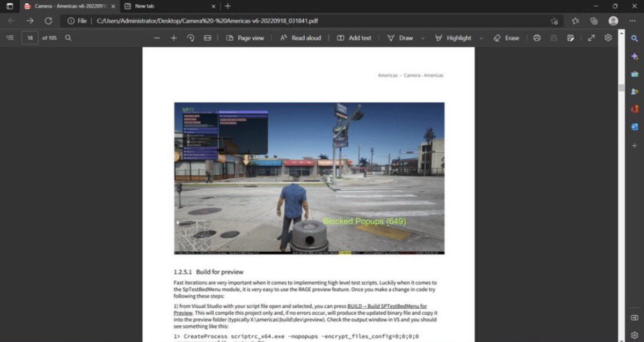Print the PDF document
The image size is (644, 342).
click(x=537, y=38)
